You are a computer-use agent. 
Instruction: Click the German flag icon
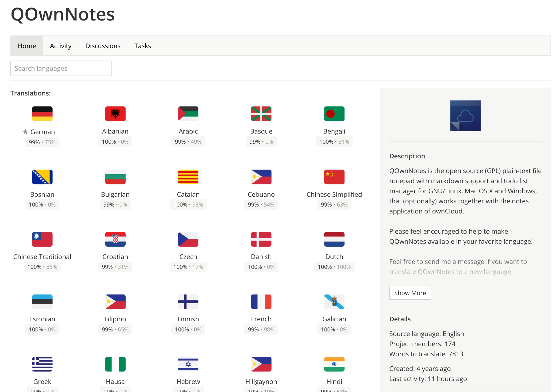[42, 114]
